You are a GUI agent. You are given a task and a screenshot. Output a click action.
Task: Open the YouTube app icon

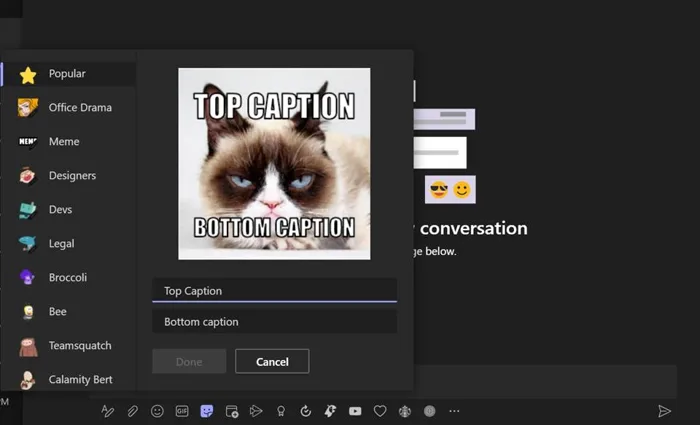[355, 411]
